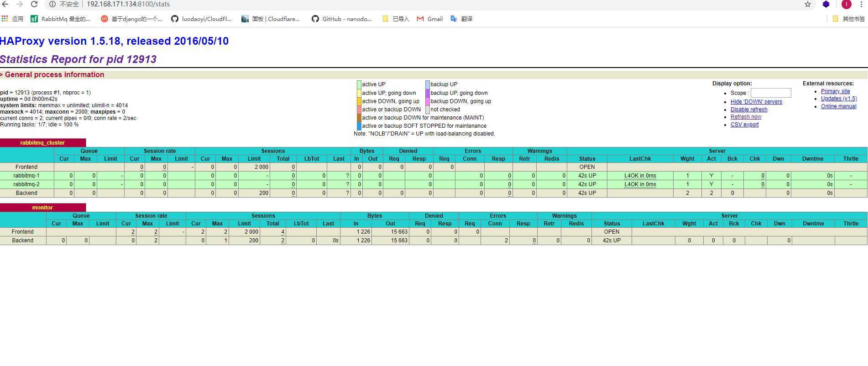Image resolution: width=868 pixels, height=366 pixels.
Task: Open the GitHub nanodo bookmark
Action: 342,19
